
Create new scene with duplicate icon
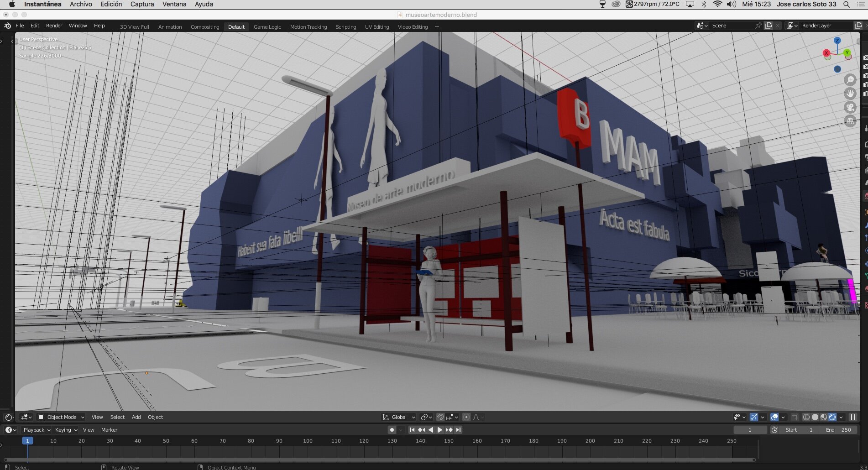[x=769, y=26]
